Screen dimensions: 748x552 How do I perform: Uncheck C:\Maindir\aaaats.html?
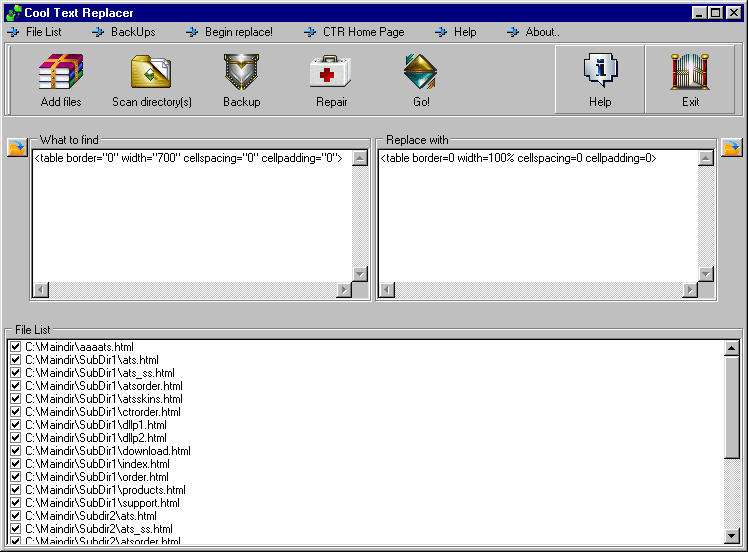point(15,347)
